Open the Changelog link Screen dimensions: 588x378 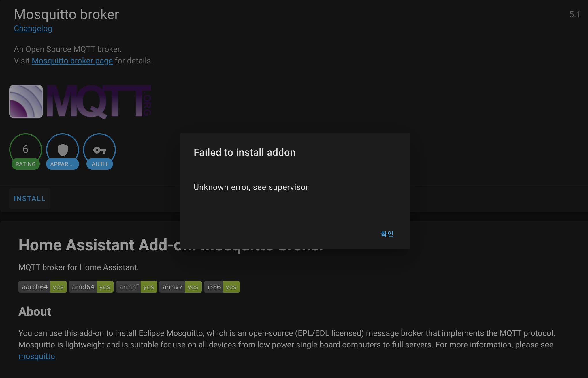click(x=33, y=29)
